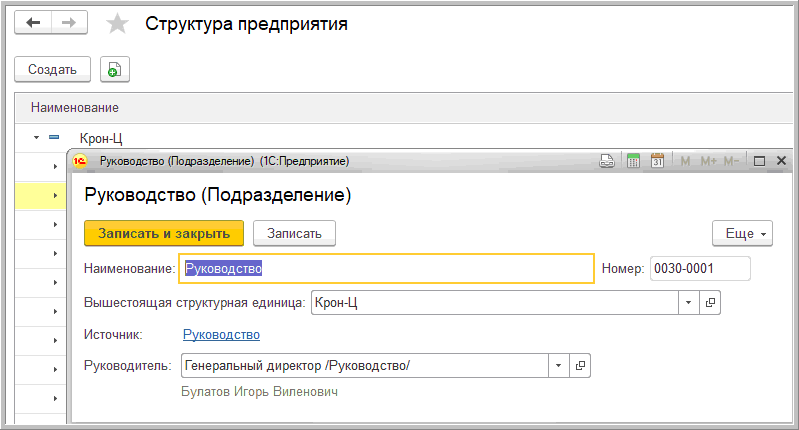Add Структура предприятия to favorites star
Viewport: 799px width, 430px height.
tap(118, 25)
